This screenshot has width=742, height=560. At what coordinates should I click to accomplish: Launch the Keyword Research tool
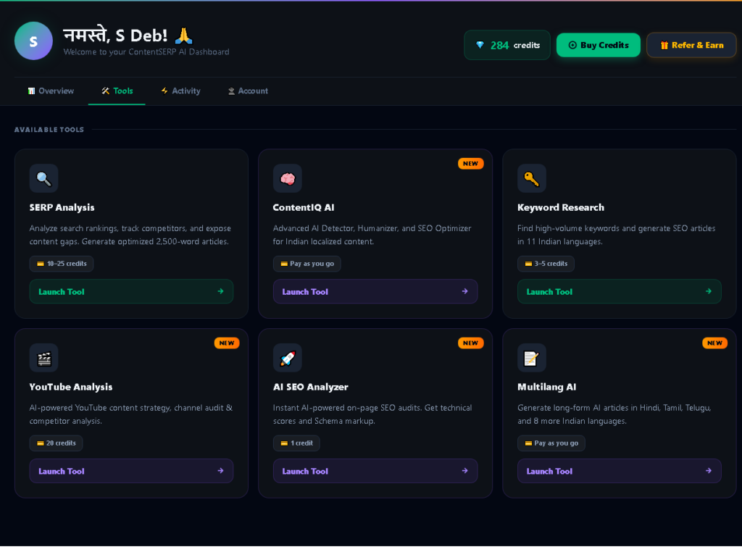tap(619, 291)
